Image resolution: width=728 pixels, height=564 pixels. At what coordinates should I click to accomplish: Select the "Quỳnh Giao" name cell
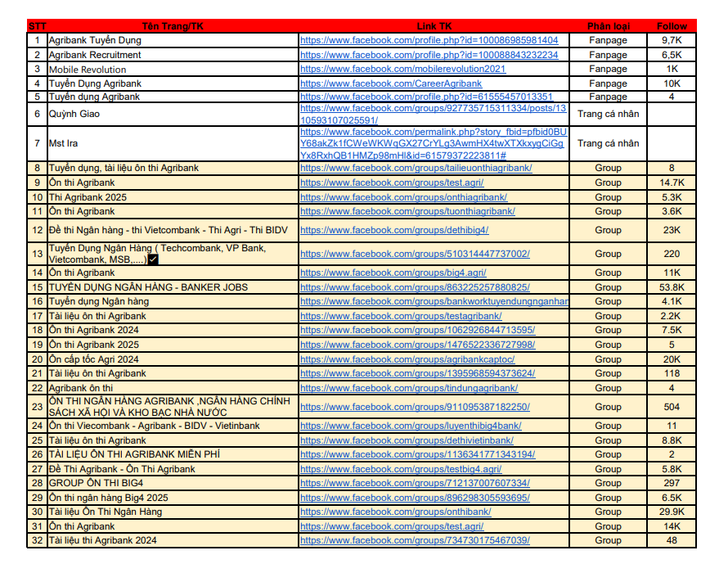74,114
